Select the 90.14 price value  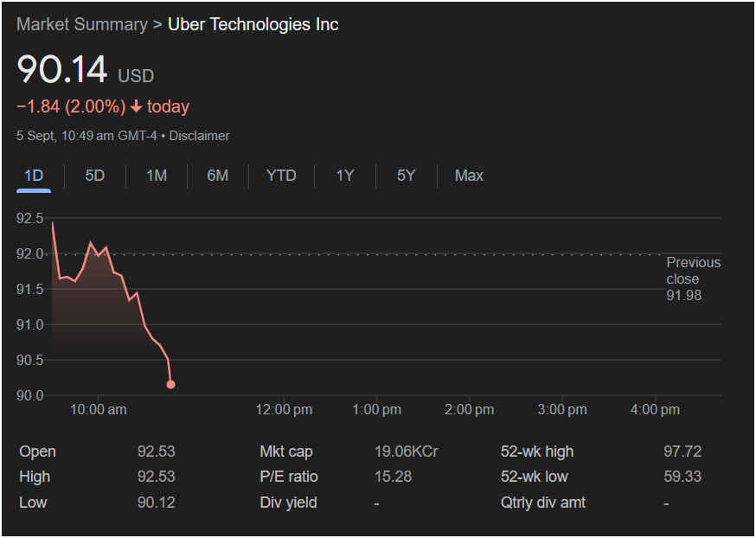pos(61,70)
